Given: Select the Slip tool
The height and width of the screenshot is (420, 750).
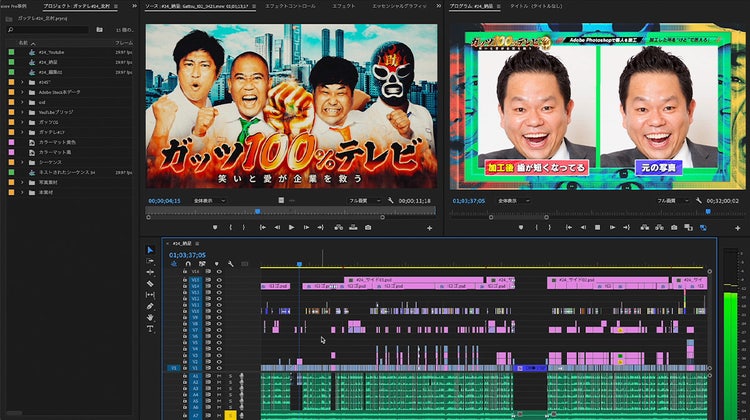Looking at the screenshot, I should (150, 295).
